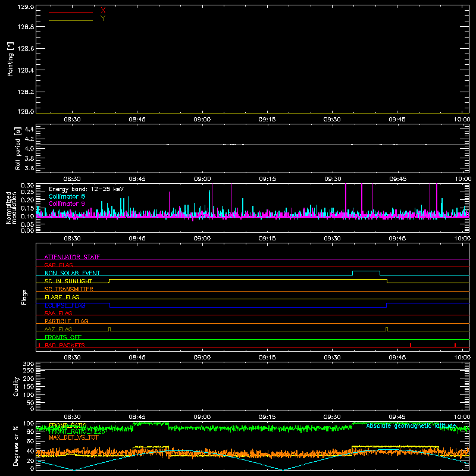
Task: Click the SAA_FLAG label
Action: click(58, 313)
